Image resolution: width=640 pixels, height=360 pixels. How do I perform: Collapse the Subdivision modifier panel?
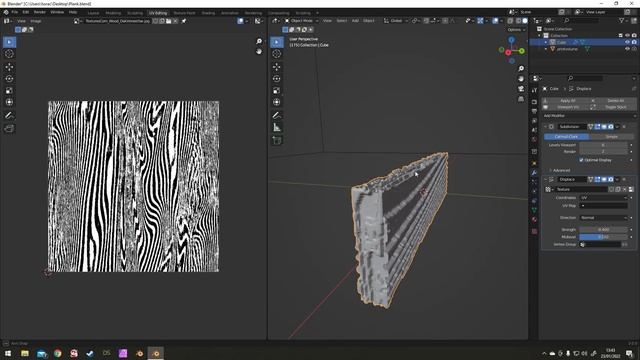coord(546,127)
